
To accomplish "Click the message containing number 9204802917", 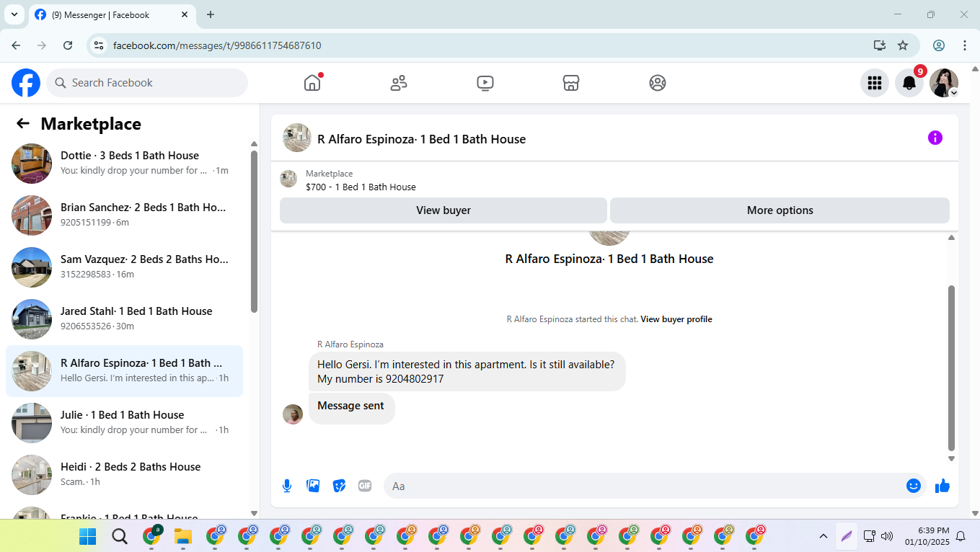I will tap(467, 371).
